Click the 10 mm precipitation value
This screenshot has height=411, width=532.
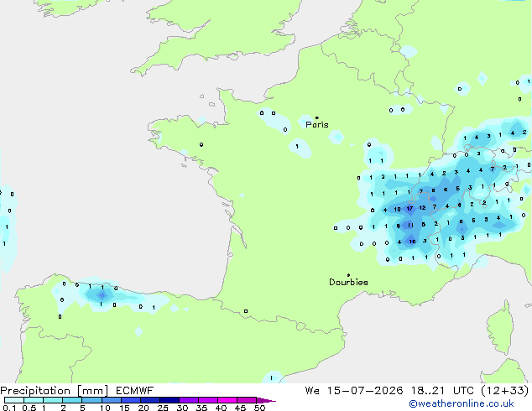pyautogui.click(x=397, y=209)
